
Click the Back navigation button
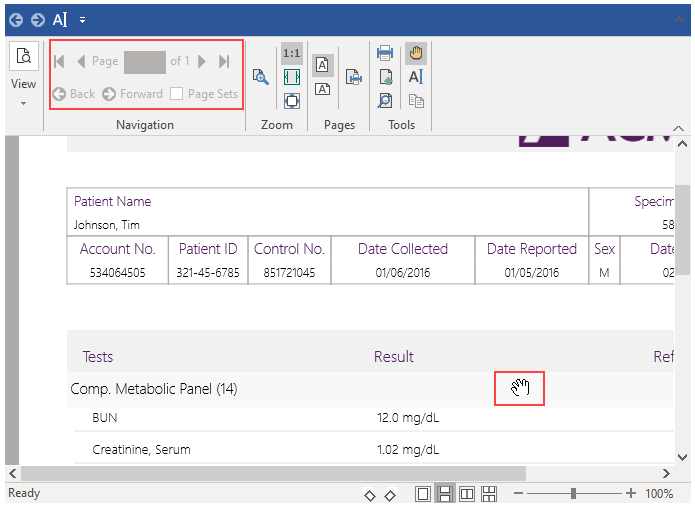[x=74, y=94]
